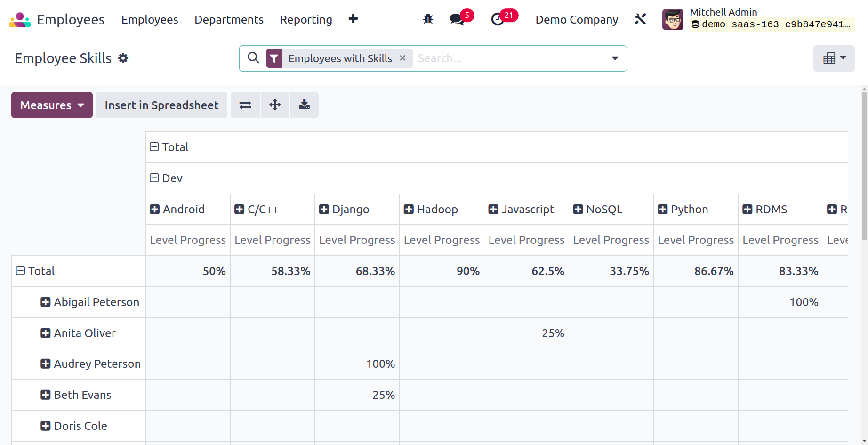The height and width of the screenshot is (445, 868).
Task: Open the search options dropdown arrow
Action: 615,58
